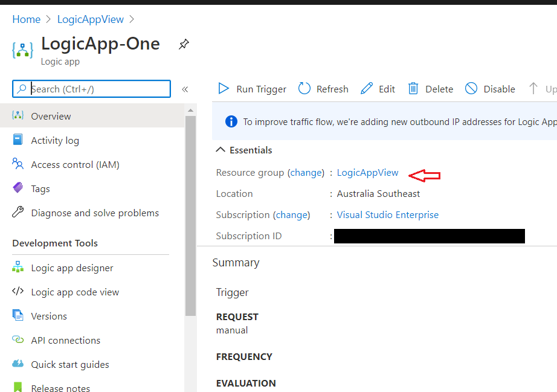Click the magnifier icon in search box

pos(22,88)
